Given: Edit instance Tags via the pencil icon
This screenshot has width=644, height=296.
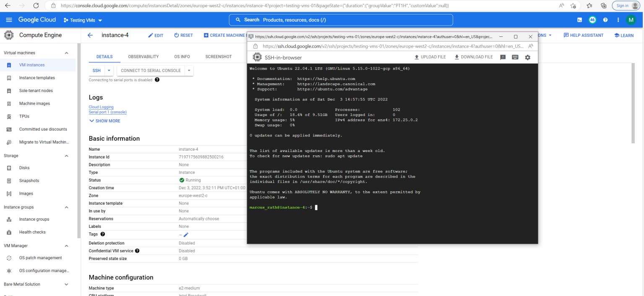Looking at the screenshot, I should point(186,234).
